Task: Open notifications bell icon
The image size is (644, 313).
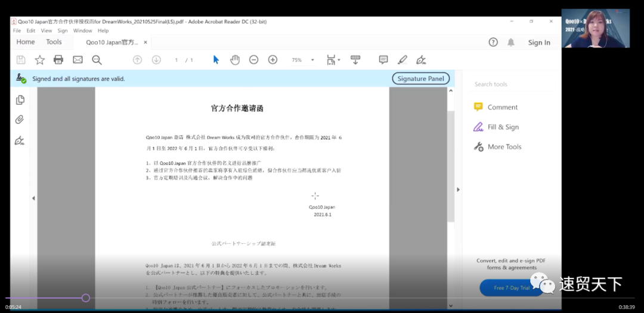Action: (x=511, y=42)
